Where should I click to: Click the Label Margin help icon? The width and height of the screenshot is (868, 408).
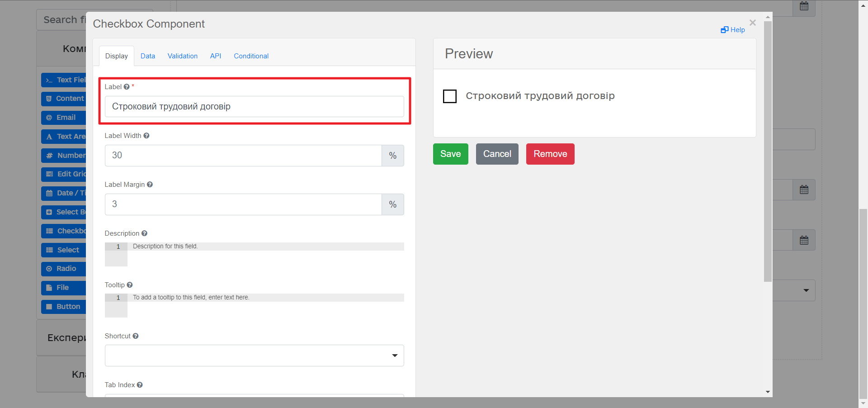click(150, 185)
